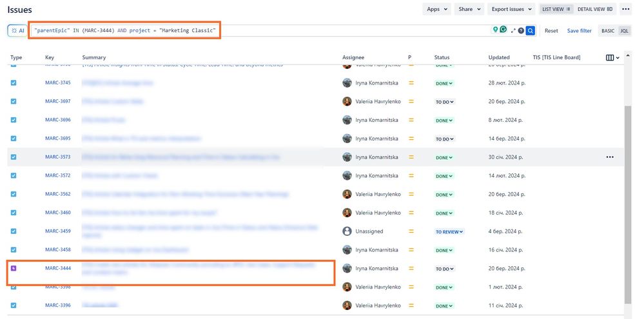Click the Unassigned assignee name on MARC-3459
The width and height of the screenshot is (644, 319).
pos(369,231)
